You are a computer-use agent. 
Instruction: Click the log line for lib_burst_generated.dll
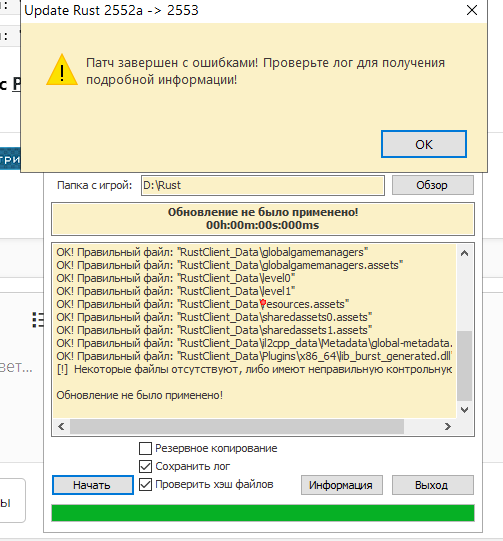[254, 356]
